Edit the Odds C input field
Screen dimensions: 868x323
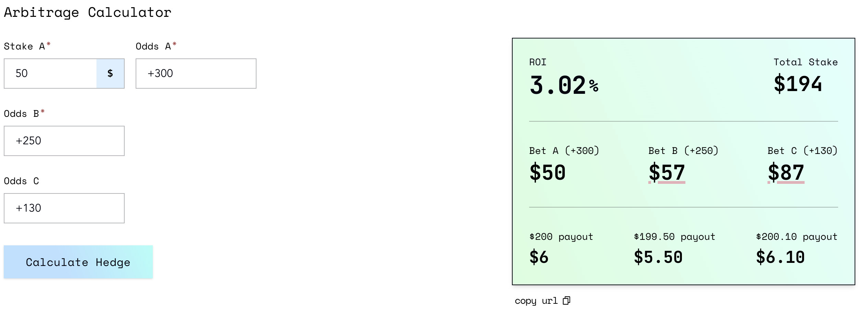pyautogui.click(x=64, y=208)
